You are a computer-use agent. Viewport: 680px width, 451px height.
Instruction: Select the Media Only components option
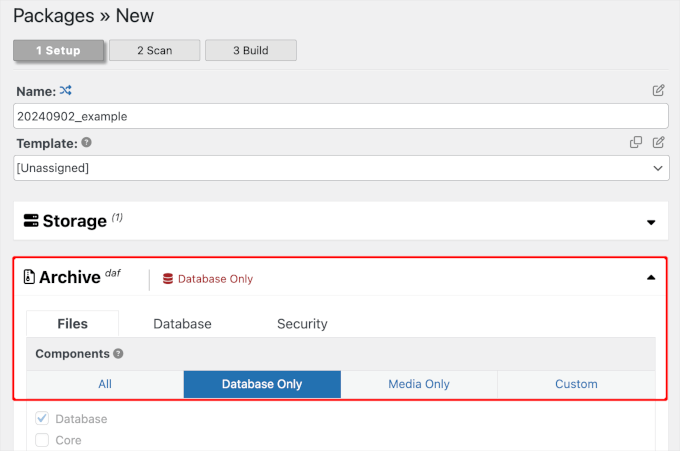click(418, 384)
